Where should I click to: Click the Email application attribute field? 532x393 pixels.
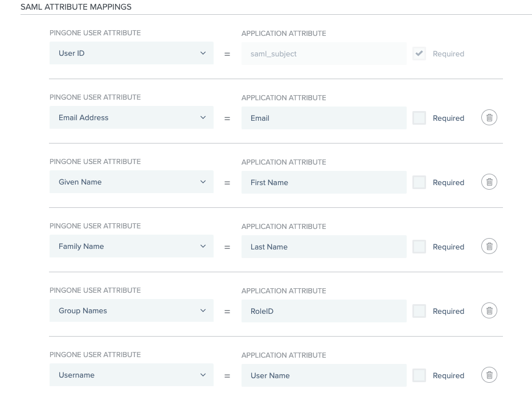coord(324,118)
